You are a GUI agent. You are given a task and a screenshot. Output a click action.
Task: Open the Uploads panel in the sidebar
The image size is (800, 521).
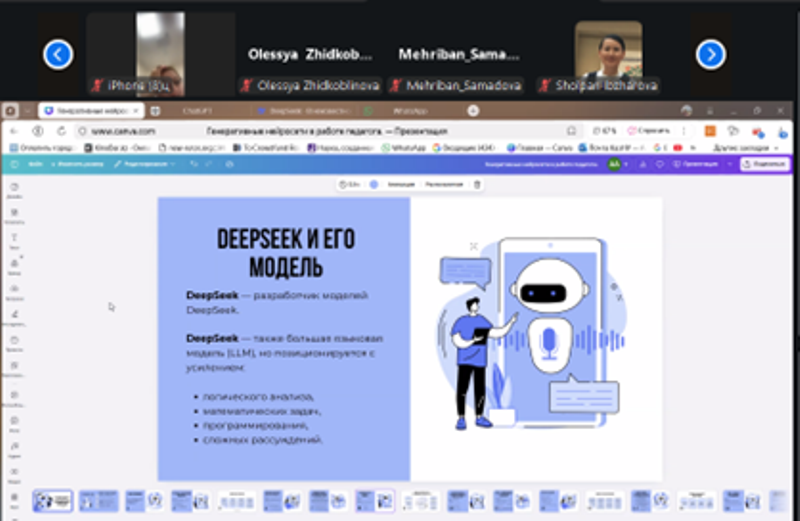15,293
